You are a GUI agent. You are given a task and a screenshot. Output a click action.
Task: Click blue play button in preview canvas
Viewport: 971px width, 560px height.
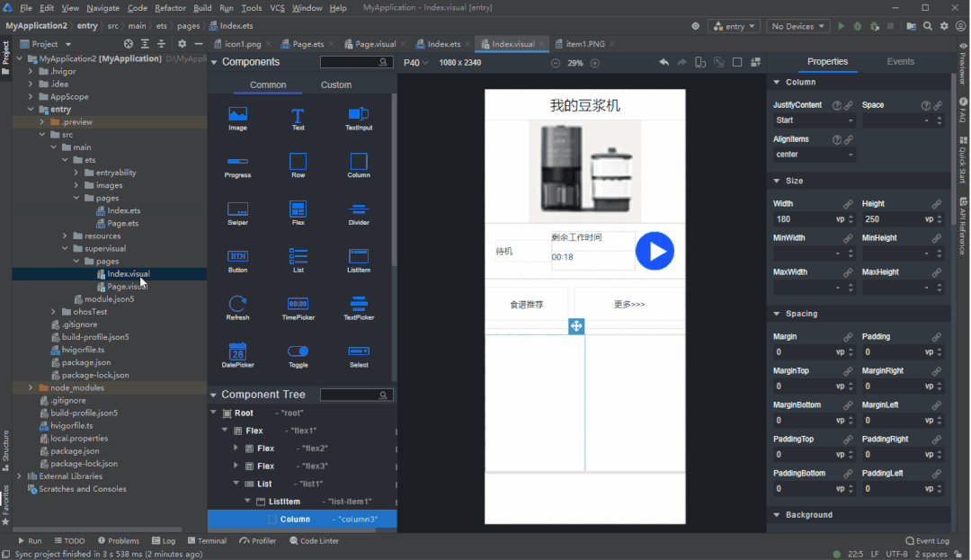[x=655, y=251]
